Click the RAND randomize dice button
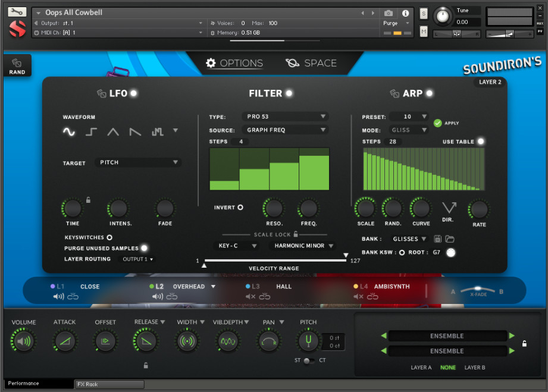The height and width of the screenshot is (392, 548). tap(17, 65)
